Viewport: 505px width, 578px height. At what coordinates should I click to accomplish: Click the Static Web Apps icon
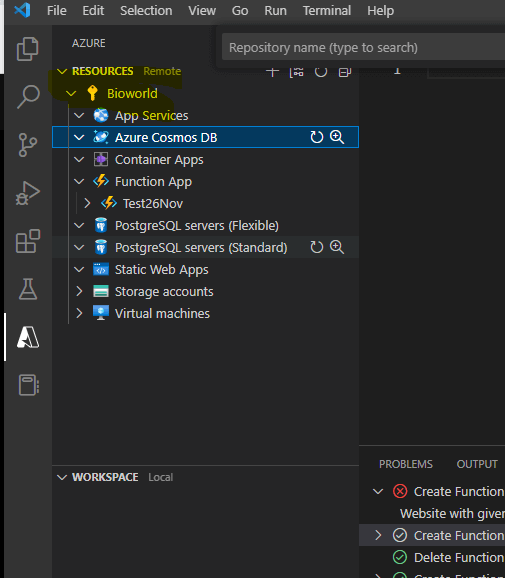click(x=101, y=269)
